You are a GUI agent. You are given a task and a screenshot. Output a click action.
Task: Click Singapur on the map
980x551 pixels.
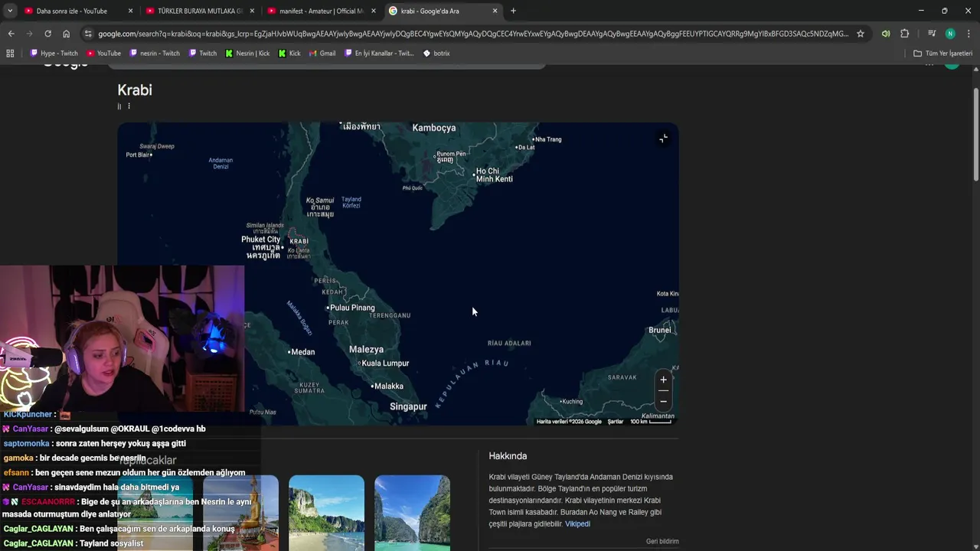tap(408, 406)
